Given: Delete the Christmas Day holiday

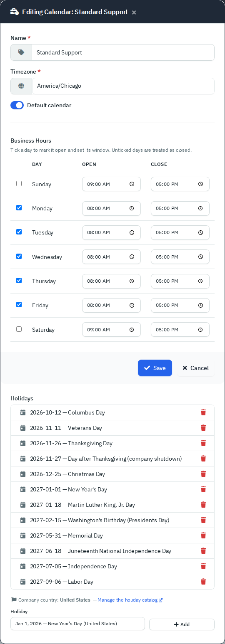Looking at the screenshot, I should point(203,474).
